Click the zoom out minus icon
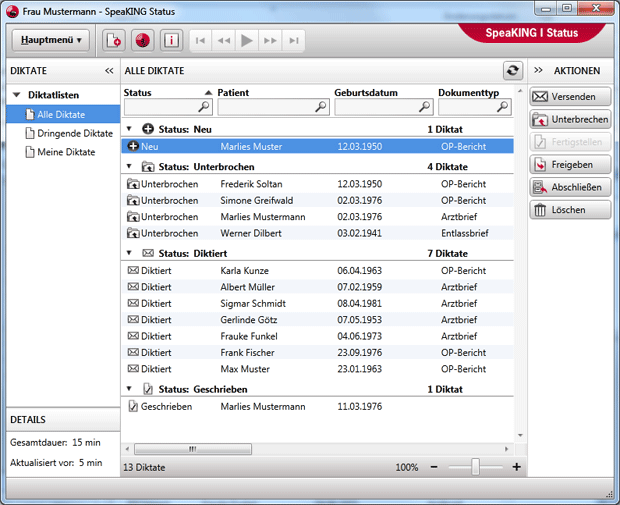 click(434, 467)
